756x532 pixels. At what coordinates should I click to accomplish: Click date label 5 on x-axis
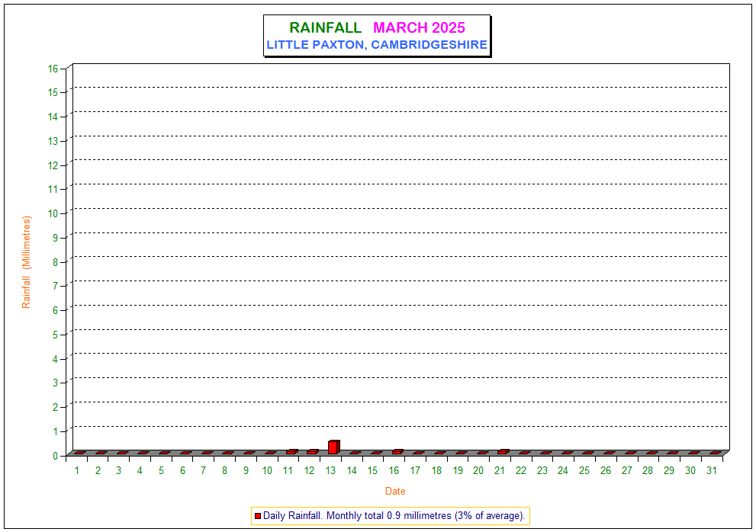pyautogui.click(x=161, y=471)
